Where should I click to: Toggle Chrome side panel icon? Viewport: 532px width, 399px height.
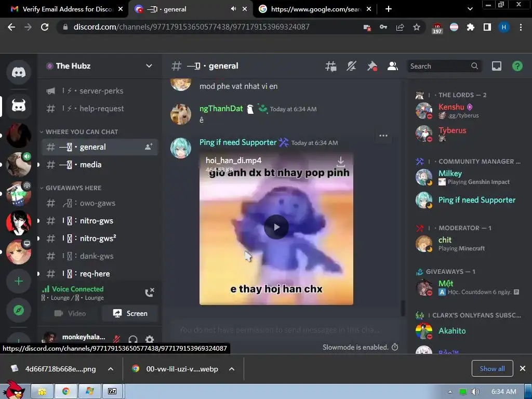[x=487, y=27]
